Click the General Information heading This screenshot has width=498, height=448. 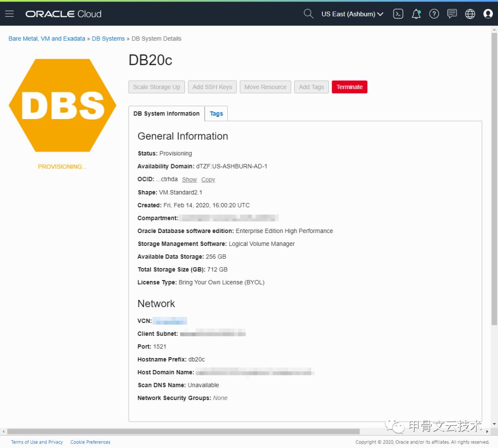(183, 136)
